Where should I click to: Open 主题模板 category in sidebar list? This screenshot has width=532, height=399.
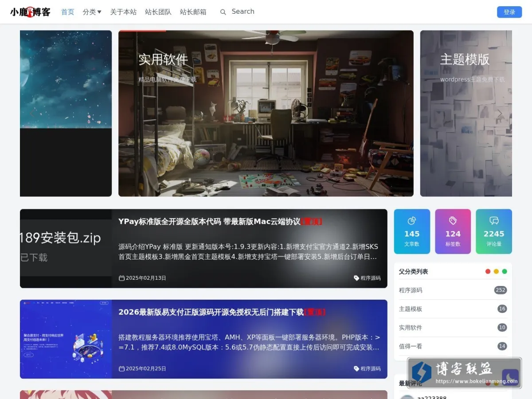(411, 309)
